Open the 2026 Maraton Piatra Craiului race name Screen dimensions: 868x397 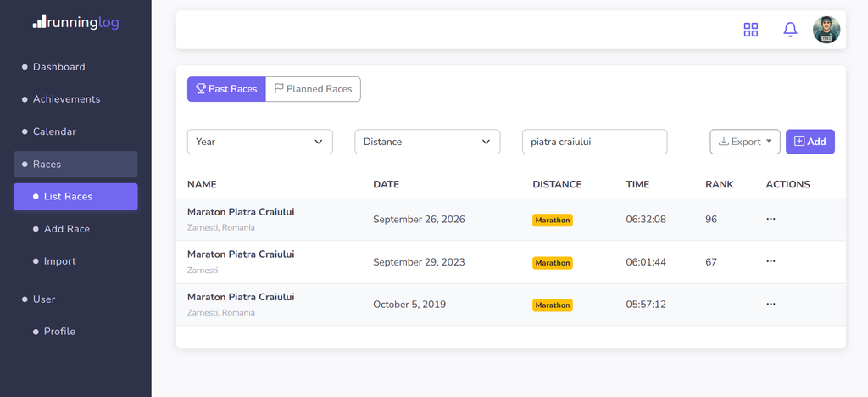[x=241, y=212]
